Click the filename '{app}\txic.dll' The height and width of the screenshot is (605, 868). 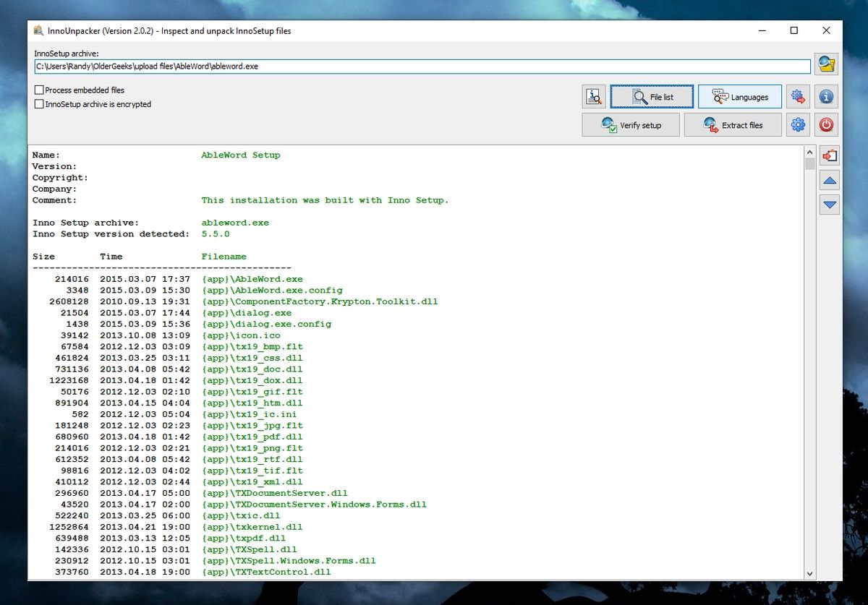point(241,516)
